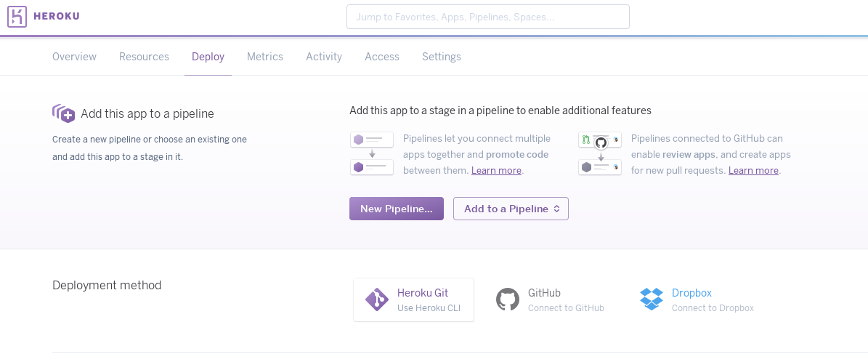Viewport: 868px width, 362px height.
Task: Click the Heroku logo icon
Action: tap(17, 16)
